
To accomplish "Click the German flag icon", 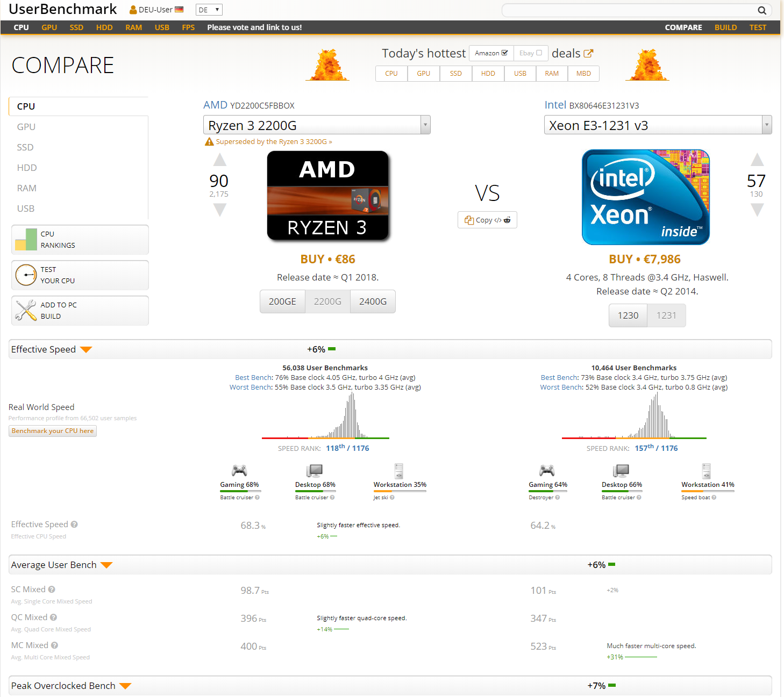I will click(x=179, y=10).
